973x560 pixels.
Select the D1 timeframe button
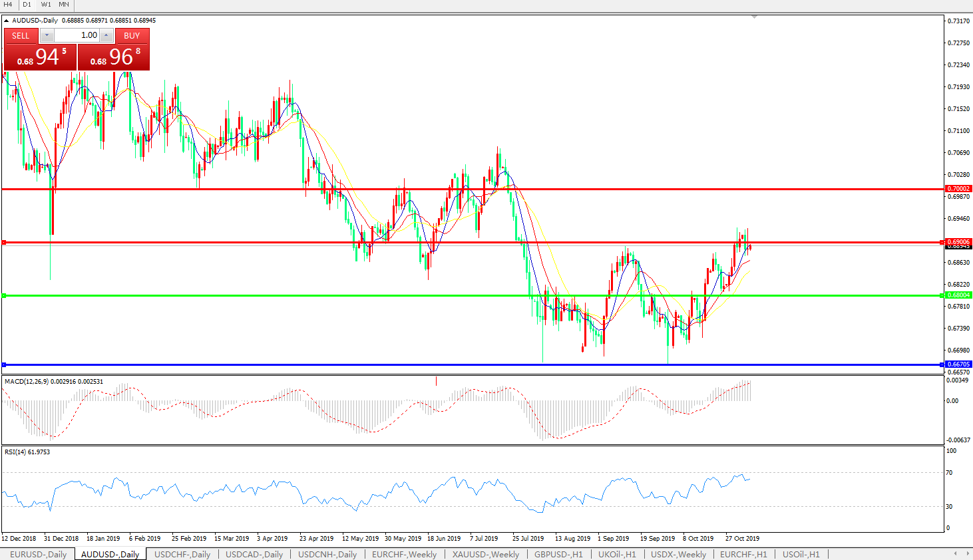(27, 5)
